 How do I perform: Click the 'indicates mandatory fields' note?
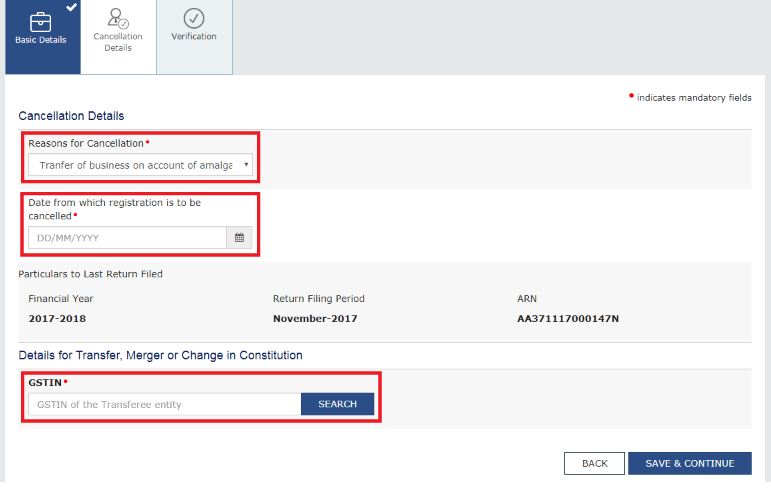click(693, 97)
